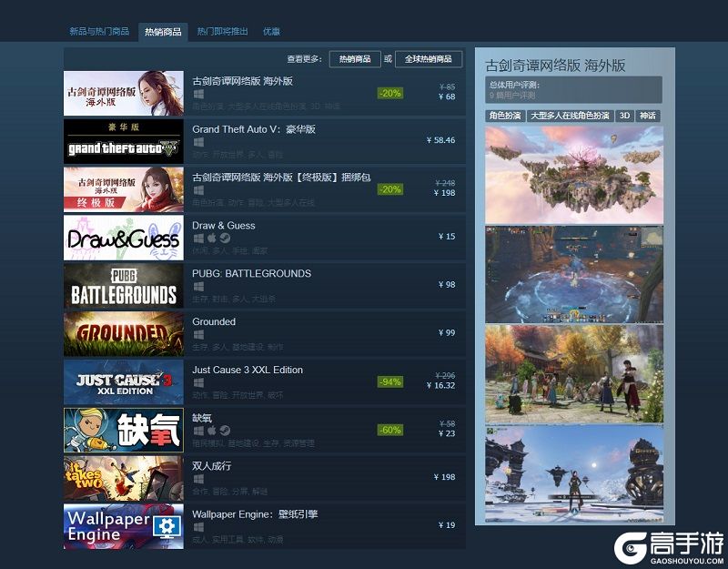Click Windows icon under Grounded
Viewport: 728px width, 569px height.
(x=198, y=334)
